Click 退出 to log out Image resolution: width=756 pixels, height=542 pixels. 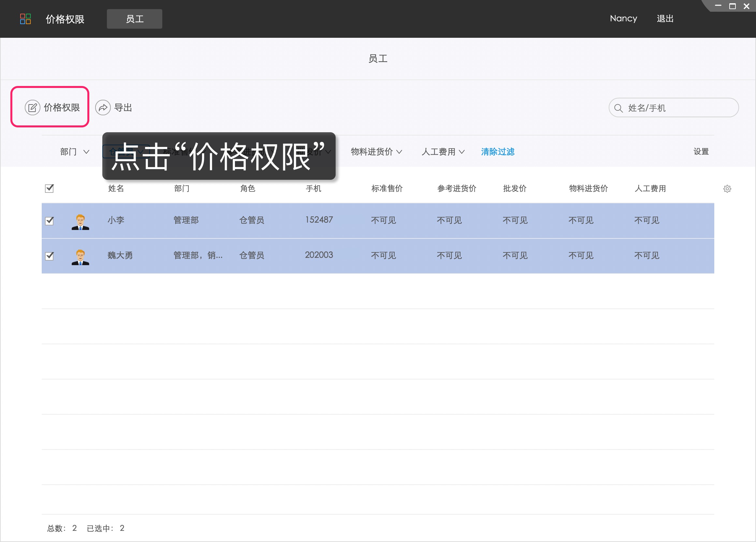click(x=665, y=19)
